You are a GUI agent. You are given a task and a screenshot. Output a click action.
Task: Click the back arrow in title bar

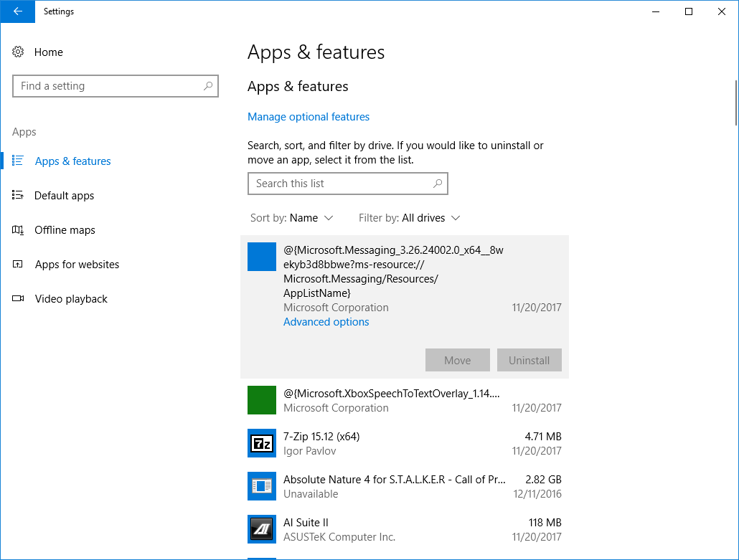(17, 11)
